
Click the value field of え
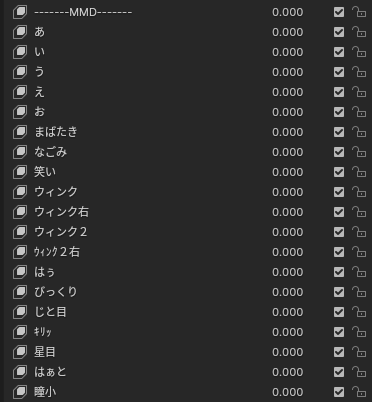(x=287, y=92)
